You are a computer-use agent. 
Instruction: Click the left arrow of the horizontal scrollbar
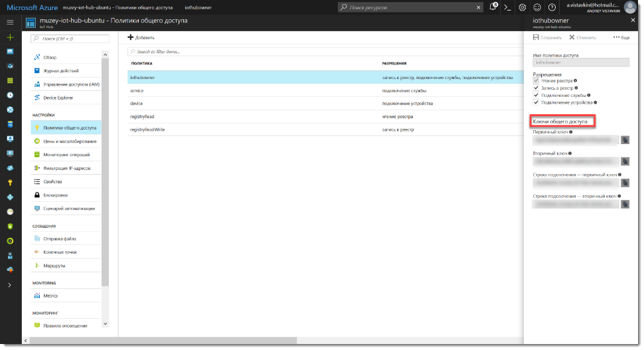[x=26, y=341]
